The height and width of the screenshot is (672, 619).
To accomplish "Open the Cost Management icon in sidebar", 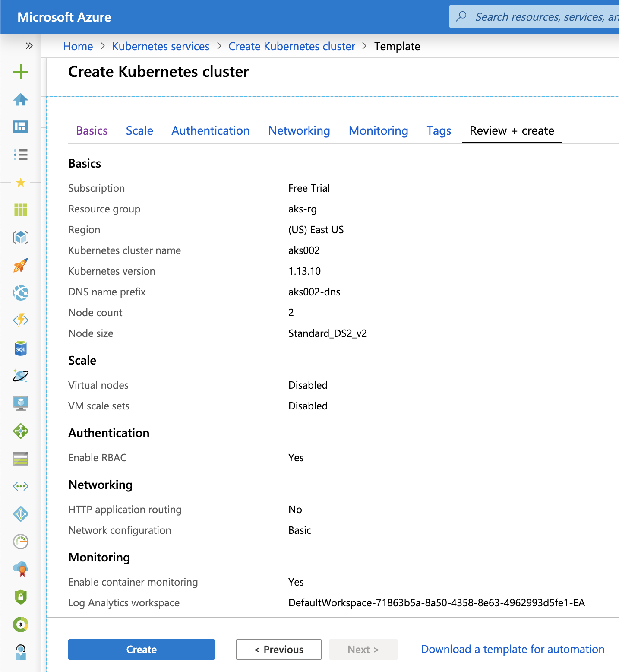I will coord(21,624).
